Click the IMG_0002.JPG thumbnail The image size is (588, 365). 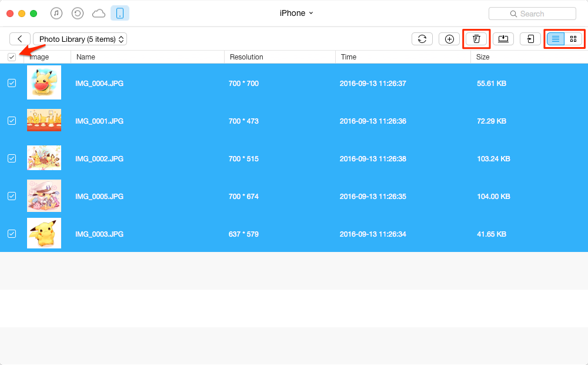coord(44,158)
